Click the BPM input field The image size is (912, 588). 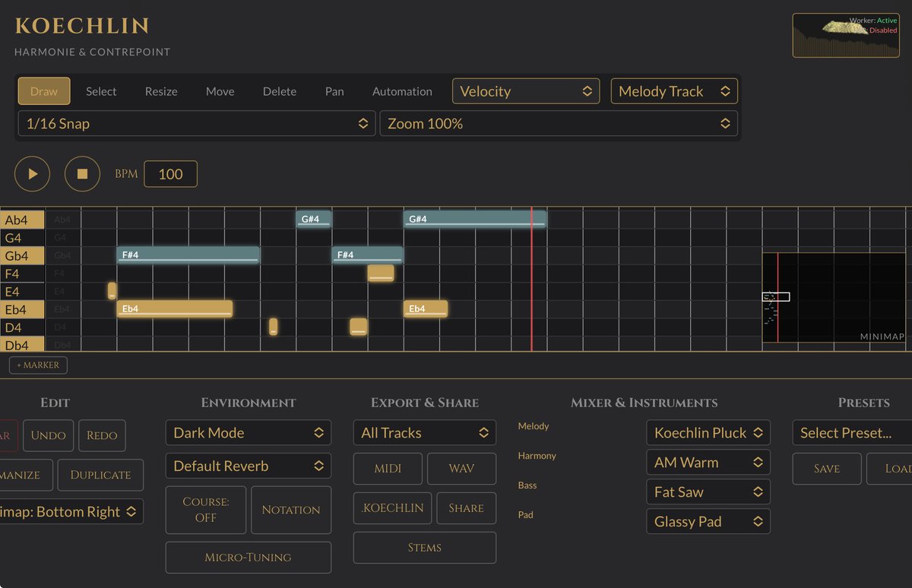(x=170, y=174)
